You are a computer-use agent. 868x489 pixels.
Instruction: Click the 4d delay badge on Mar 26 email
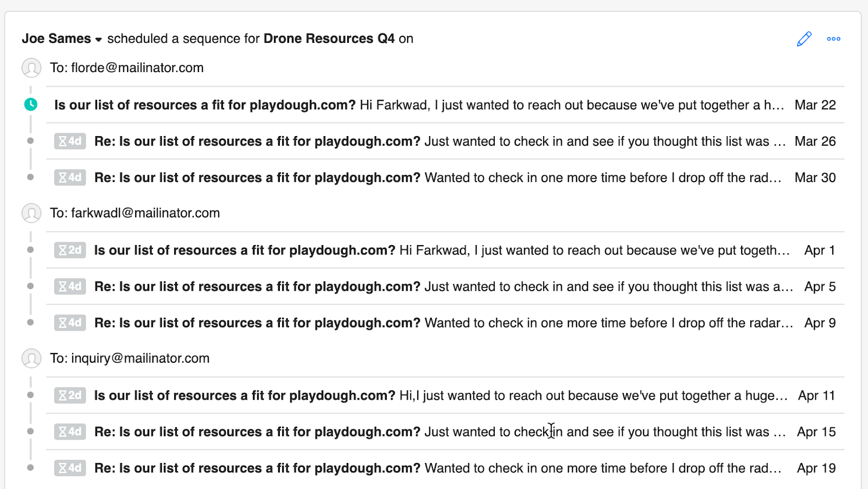(x=70, y=141)
